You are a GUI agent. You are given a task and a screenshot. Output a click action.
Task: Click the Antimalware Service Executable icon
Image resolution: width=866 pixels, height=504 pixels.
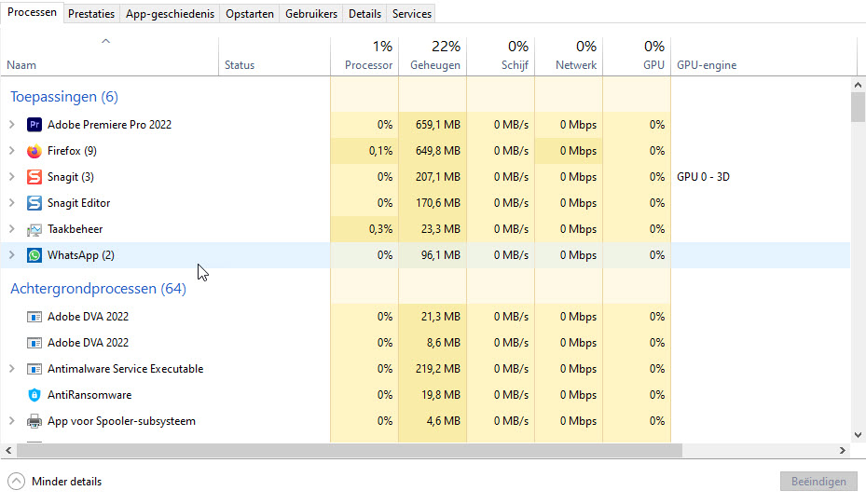click(x=34, y=369)
